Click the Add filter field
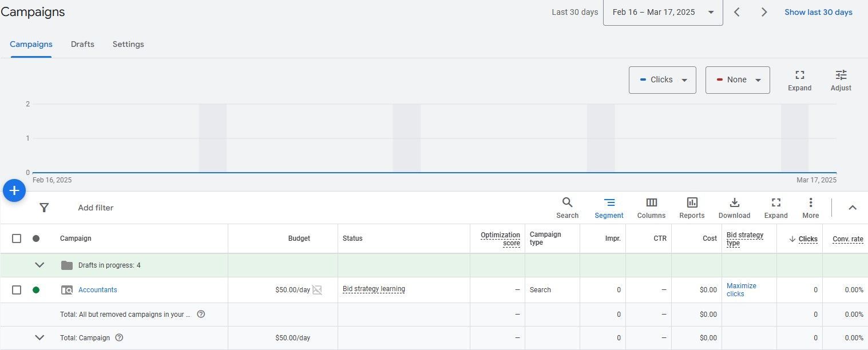Image resolution: width=868 pixels, height=350 pixels. pos(96,208)
